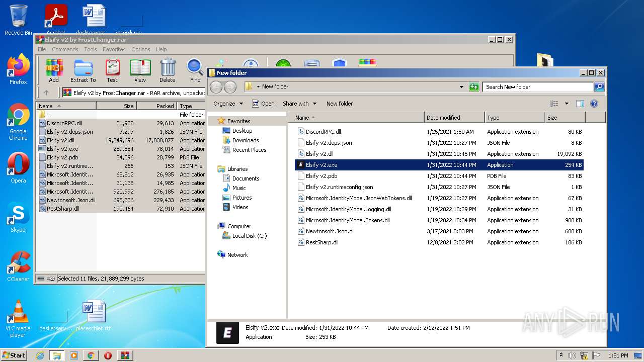This screenshot has width=644, height=362.
Task: Click the volume tray icon
Action: (x=573, y=355)
